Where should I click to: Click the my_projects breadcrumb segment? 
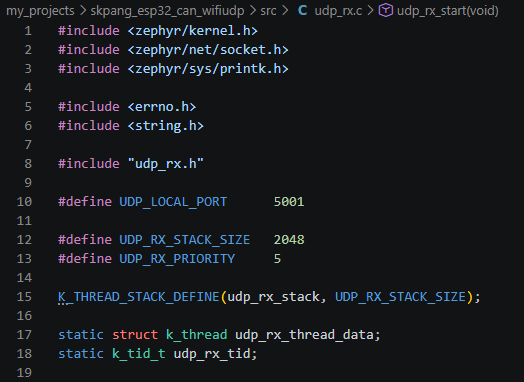pos(40,11)
